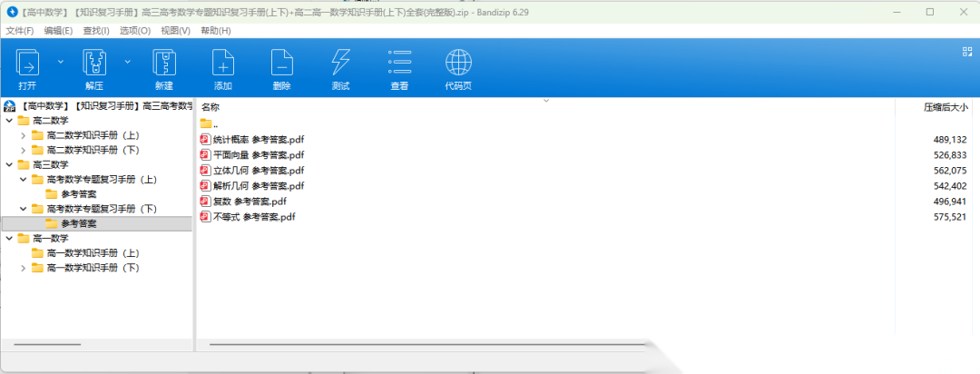980x374 pixels.
Task: Click the View (查看) list icon
Action: [399, 64]
